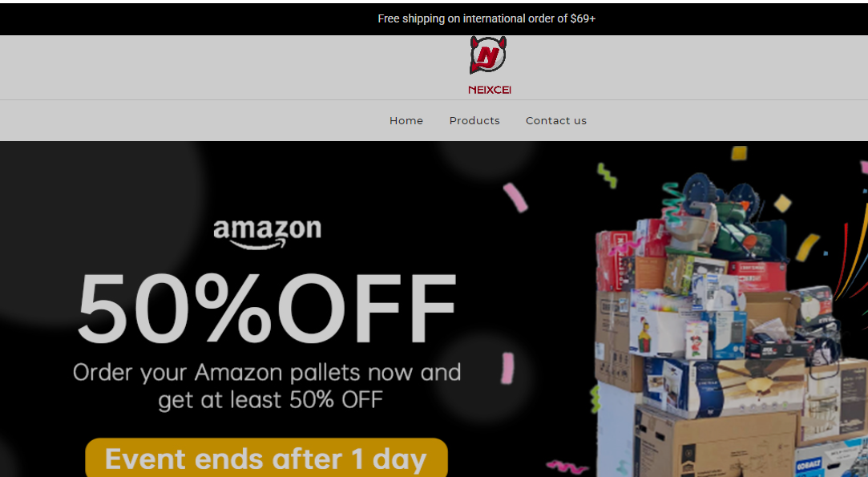Click the free shipping announcement bar
Viewport: 868px width, 477px height.
[434, 18]
